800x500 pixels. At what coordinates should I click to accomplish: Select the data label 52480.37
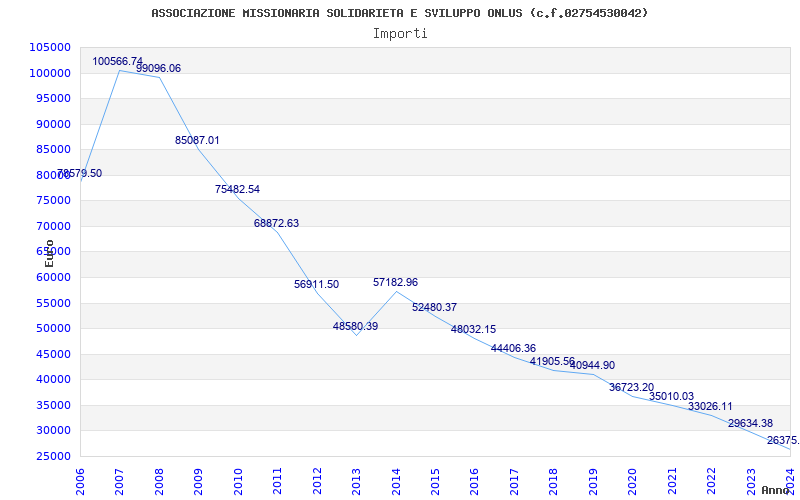(435, 308)
